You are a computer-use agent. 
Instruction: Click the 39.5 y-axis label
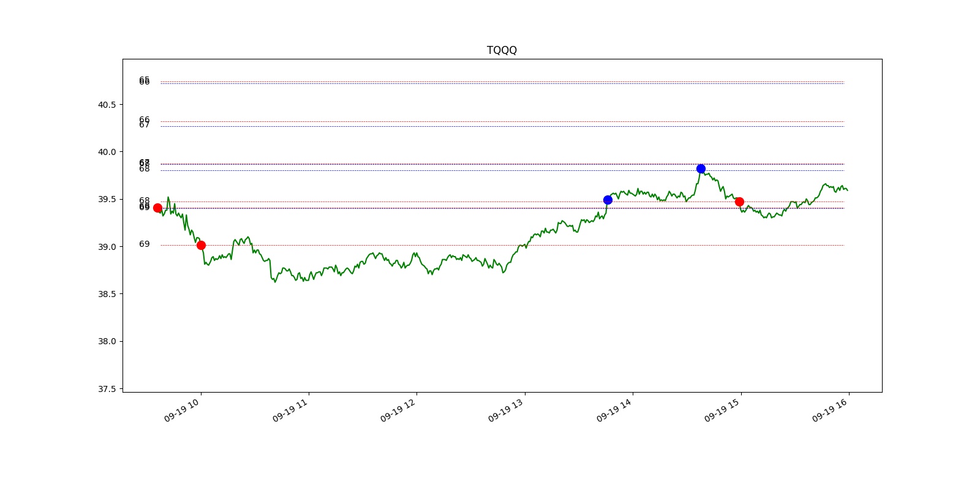click(x=107, y=199)
